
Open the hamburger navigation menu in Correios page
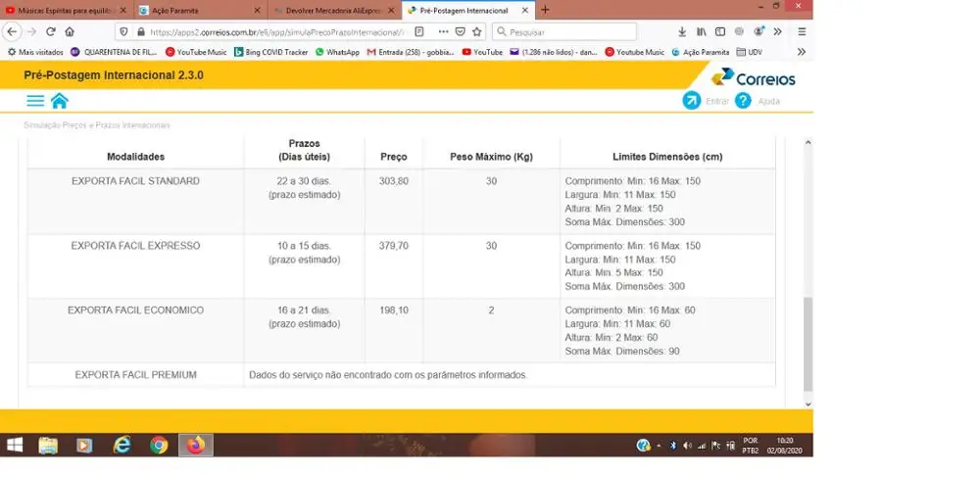pyautogui.click(x=35, y=101)
